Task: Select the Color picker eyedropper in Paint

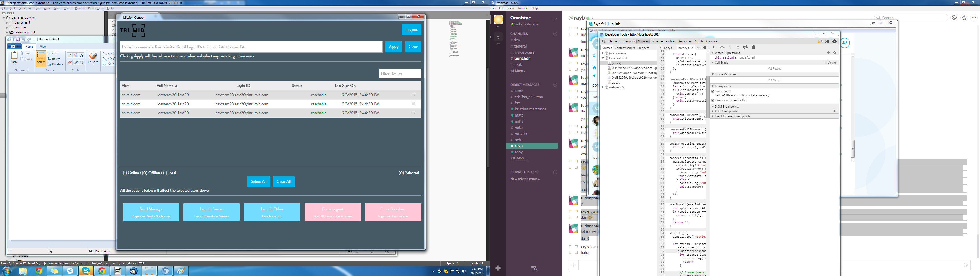Action: pyautogui.click(x=76, y=63)
